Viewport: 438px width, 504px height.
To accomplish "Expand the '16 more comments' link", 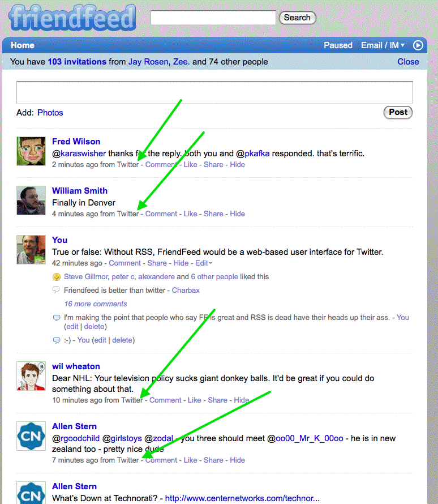I will [88, 304].
